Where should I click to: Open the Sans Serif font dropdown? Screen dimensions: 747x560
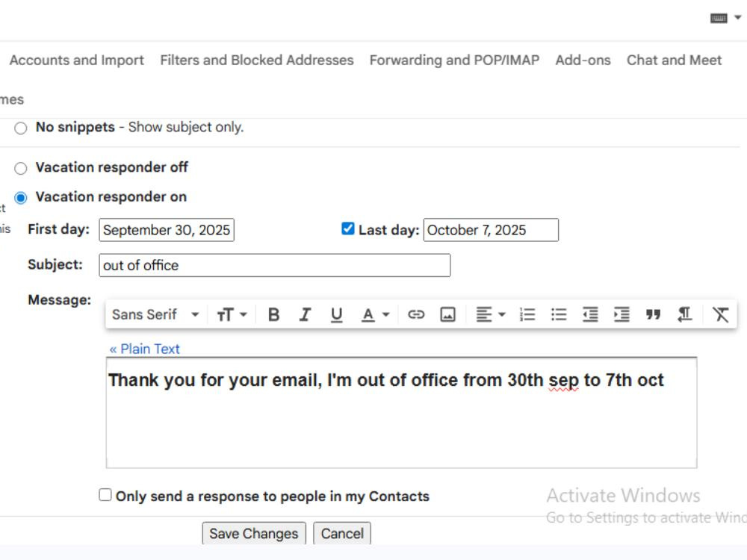[x=155, y=315]
